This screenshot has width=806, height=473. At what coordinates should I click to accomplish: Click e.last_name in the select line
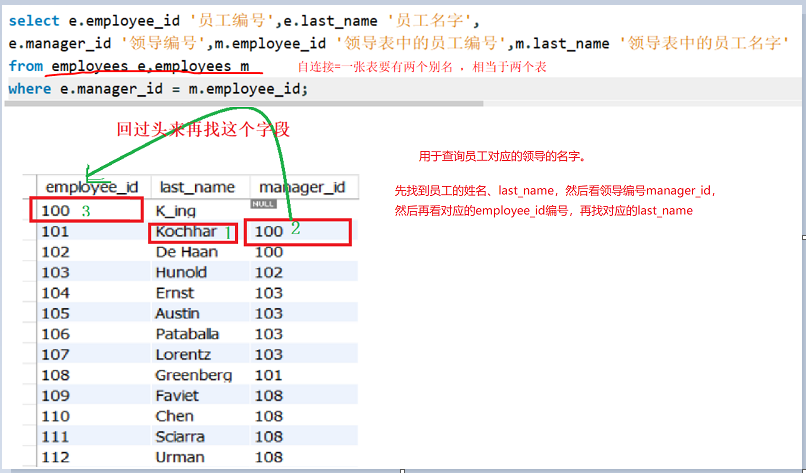(x=331, y=21)
